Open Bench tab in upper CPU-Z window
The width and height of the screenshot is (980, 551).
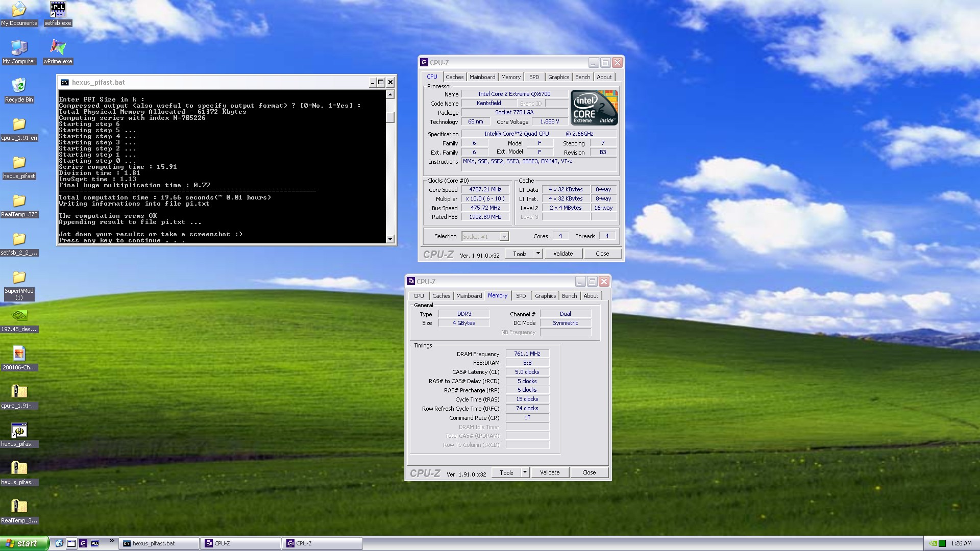pos(582,77)
